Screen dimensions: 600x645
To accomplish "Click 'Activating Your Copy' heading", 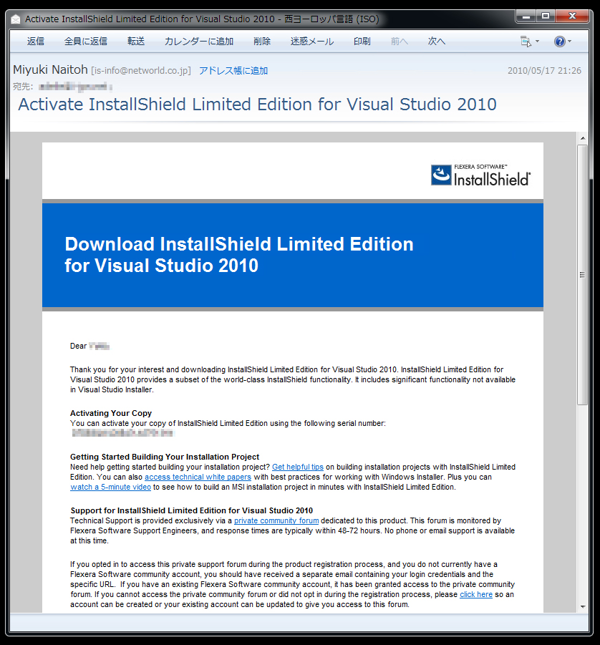I will click(x=111, y=413).
